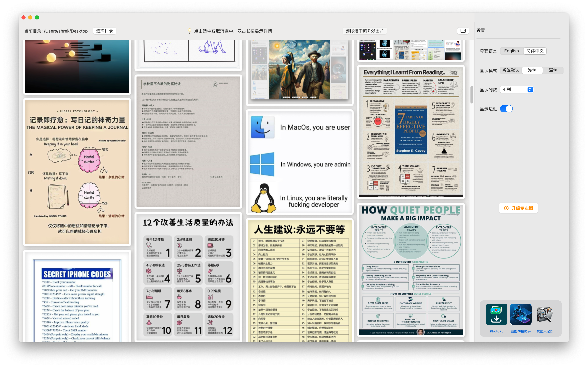Click the 显示模式 label
588x367 pixels.
coord(488,71)
